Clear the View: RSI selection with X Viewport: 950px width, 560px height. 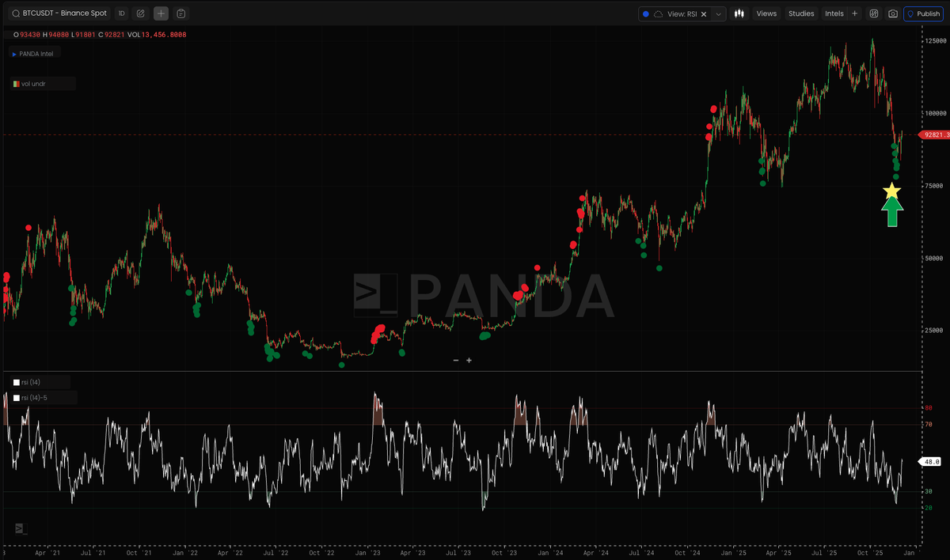click(x=703, y=13)
